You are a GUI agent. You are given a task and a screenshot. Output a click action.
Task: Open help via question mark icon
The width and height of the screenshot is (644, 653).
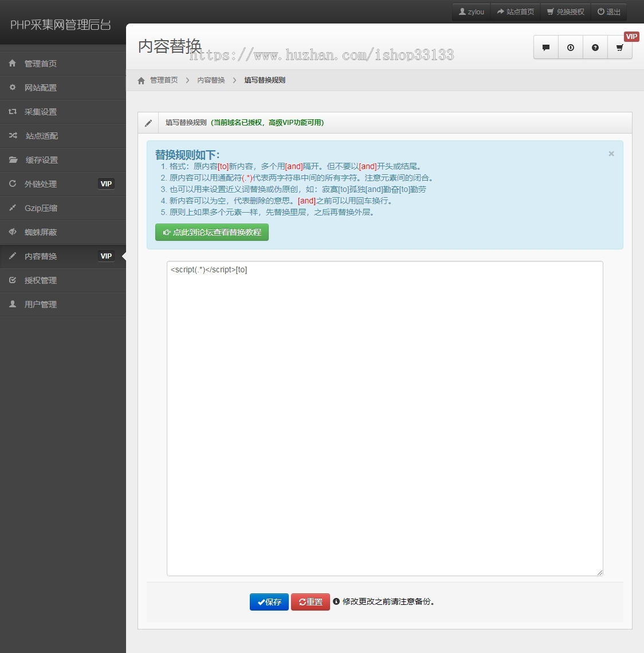(x=595, y=48)
